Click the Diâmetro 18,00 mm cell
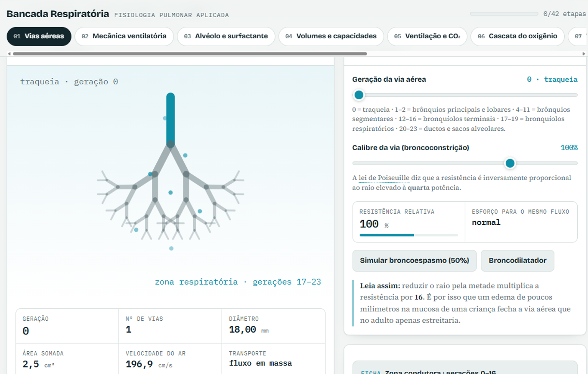588x374 pixels. (x=273, y=326)
